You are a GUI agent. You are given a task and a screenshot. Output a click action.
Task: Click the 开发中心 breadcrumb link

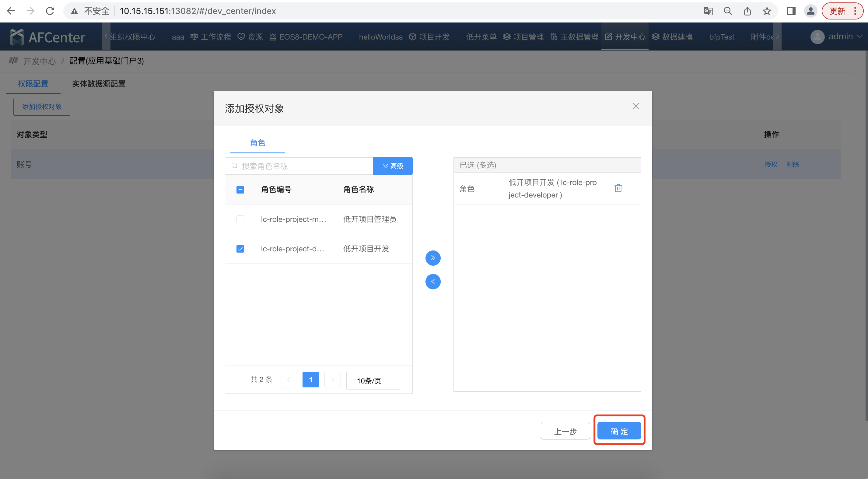pyautogui.click(x=40, y=61)
